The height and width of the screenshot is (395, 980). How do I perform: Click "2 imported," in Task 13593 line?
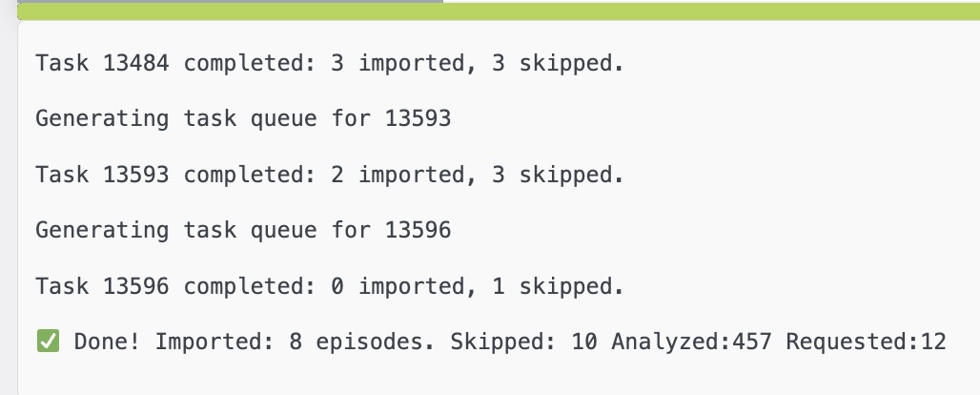click(x=404, y=175)
